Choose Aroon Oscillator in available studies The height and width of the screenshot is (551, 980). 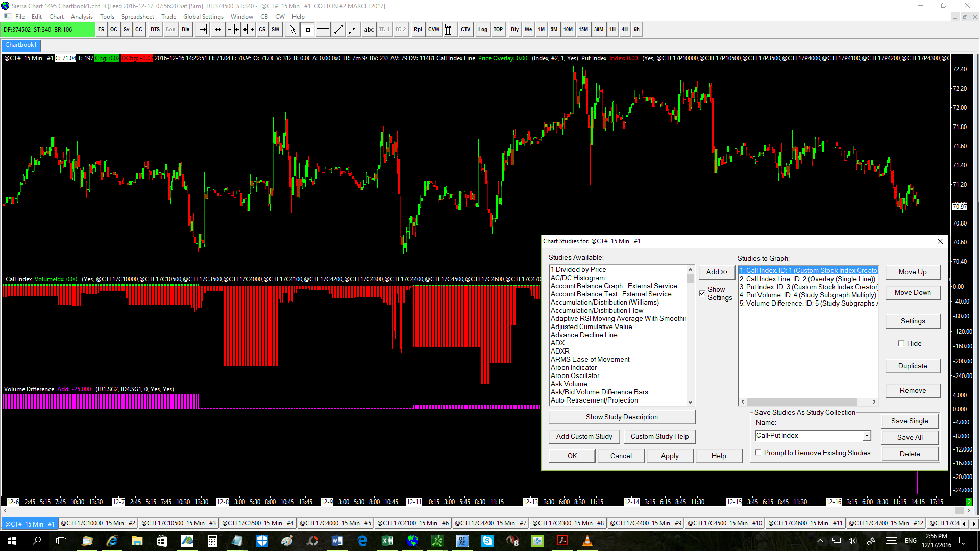(575, 375)
